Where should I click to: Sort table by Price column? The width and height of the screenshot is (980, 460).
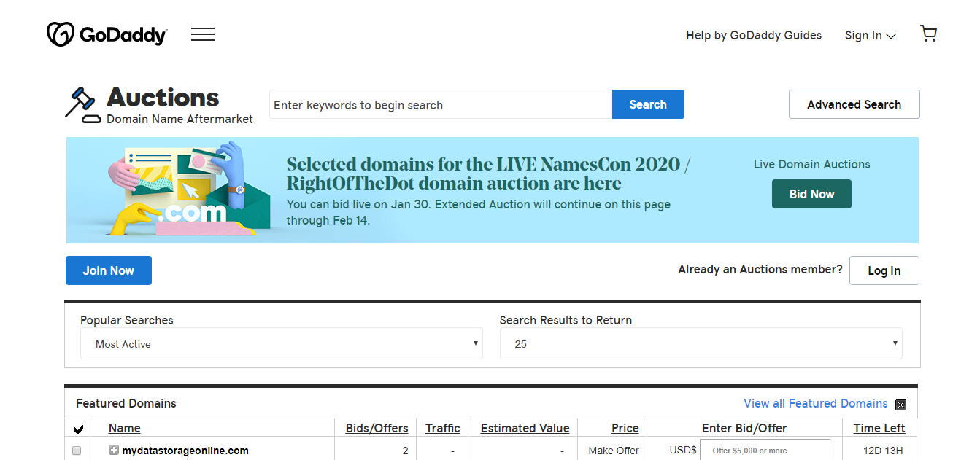pyautogui.click(x=625, y=428)
